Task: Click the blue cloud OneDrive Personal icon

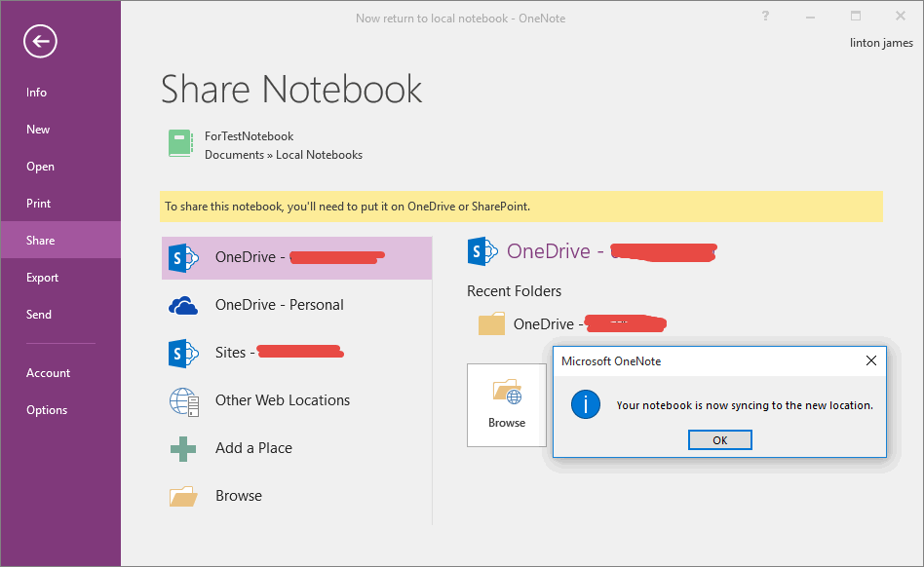Action: [x=183, y=306]
